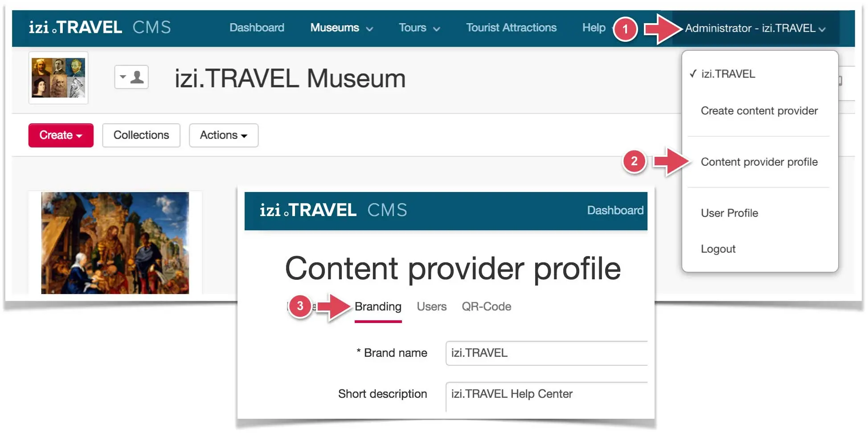
Task: Select the checked izi.TRAVEL provider entry
Action: pos(728,74)
